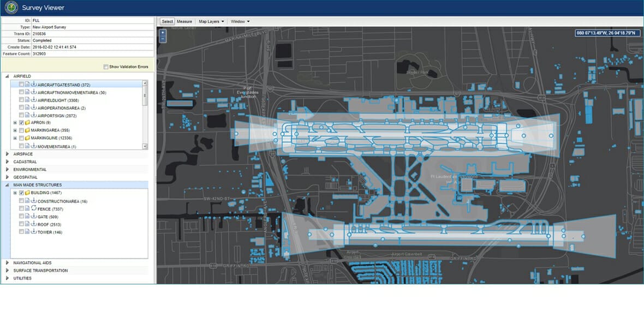Enable the Show Validation Errors checkbox

pos(106,67)
